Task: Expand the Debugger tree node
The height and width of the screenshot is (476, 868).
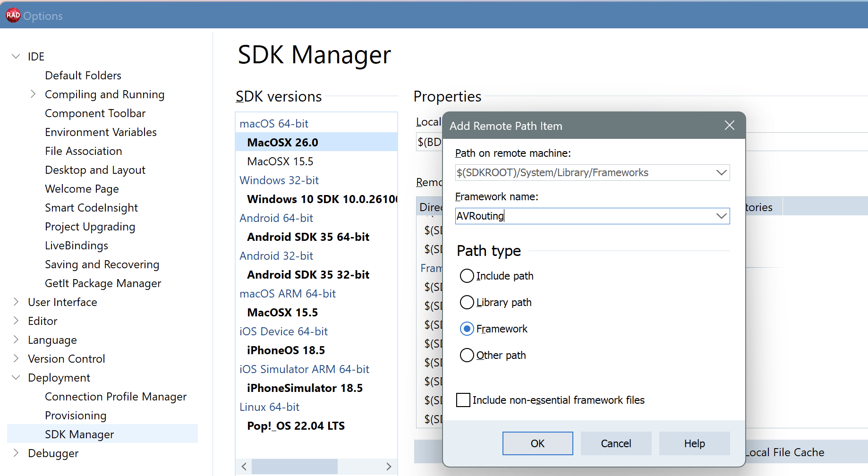Action: click(16, 453)
